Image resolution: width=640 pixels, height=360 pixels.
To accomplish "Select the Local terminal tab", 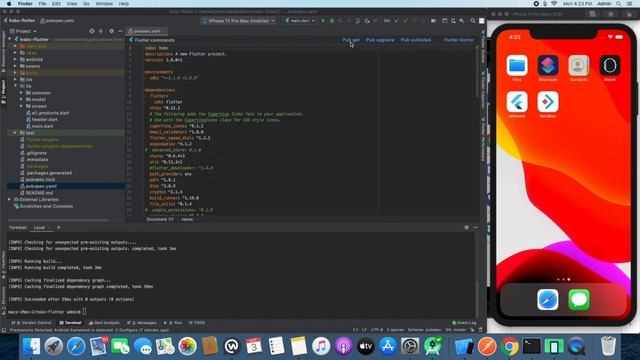I will (x=39, y=227).
